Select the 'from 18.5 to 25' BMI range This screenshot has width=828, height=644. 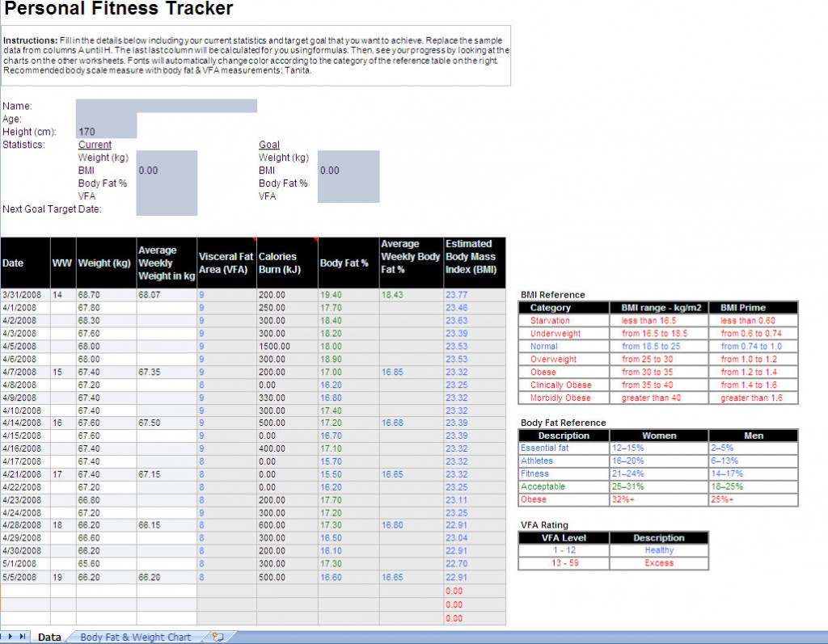[x=658, y=347]
